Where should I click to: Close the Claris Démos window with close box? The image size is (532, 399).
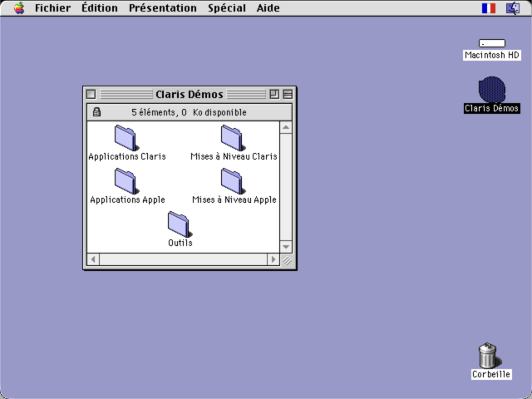(x=91, y=94)
